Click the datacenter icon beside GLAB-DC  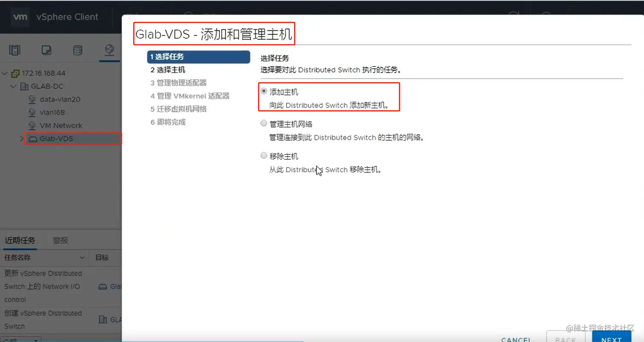(x=25, y=86)
